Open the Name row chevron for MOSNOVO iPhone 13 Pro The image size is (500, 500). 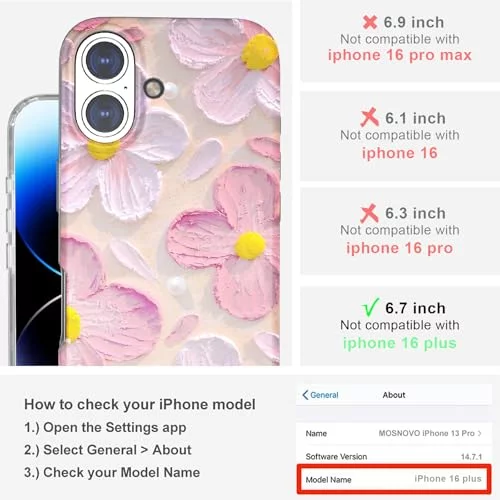pyautogui.click(x=479, y=433)
